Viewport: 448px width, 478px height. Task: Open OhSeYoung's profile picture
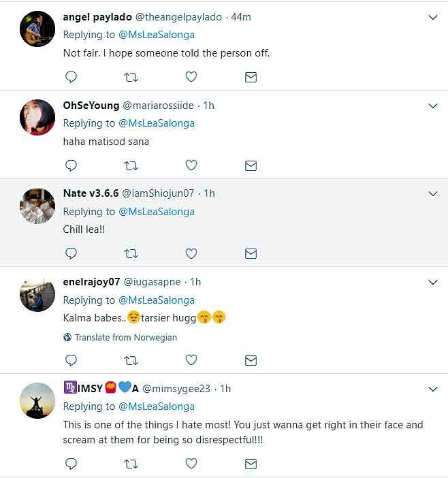pyautogui.click(x=37, y=116)
